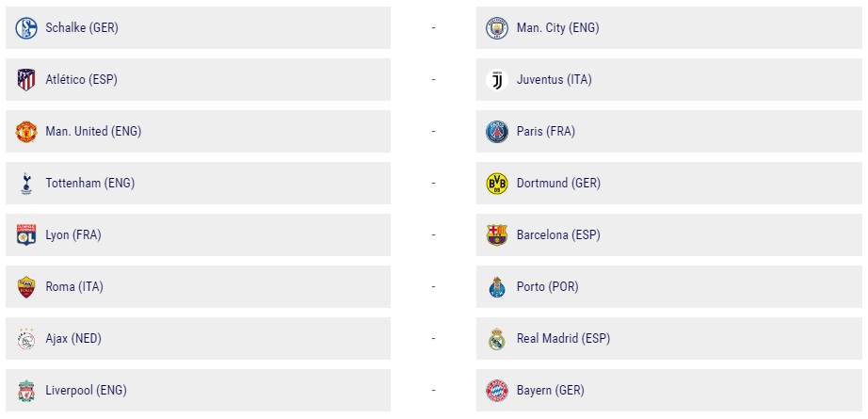Open the Liverpool (ENG) team link
This screenshot has height=419, width=868.
[x=86, y=391]
